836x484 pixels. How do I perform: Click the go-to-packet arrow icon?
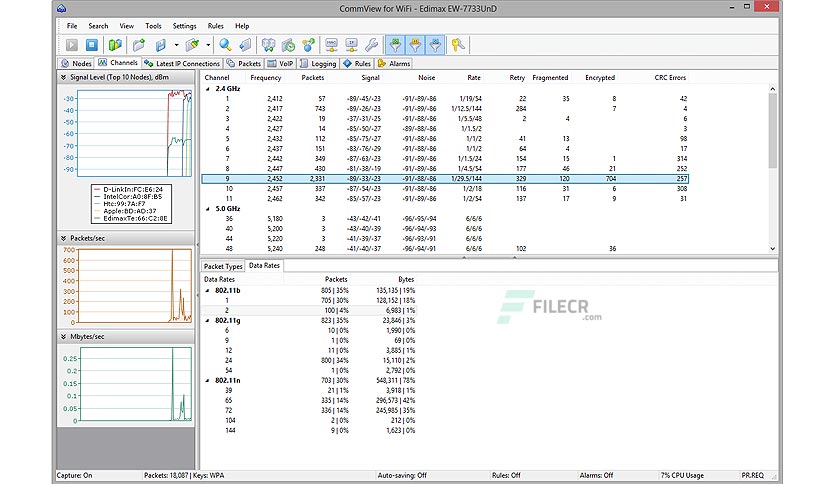click(x=245, y=45)
